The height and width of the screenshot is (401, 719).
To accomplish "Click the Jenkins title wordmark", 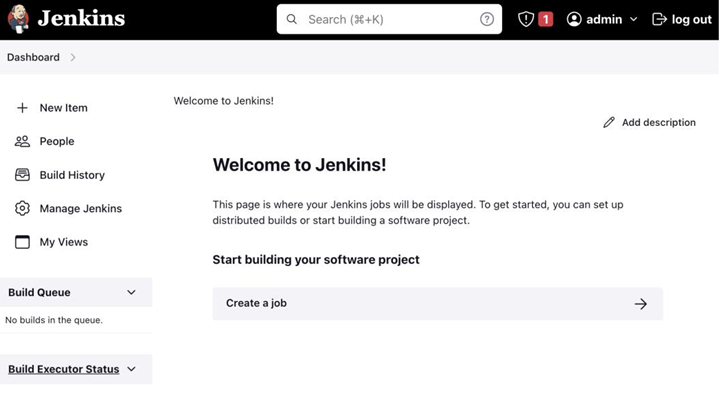I will (x=81, y=18).
